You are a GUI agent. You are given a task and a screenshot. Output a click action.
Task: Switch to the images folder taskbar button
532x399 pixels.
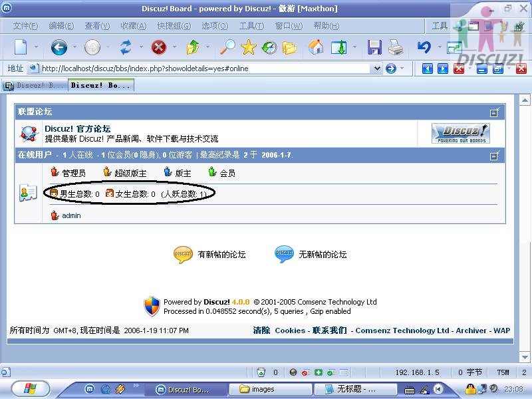[x=271, y=389]
